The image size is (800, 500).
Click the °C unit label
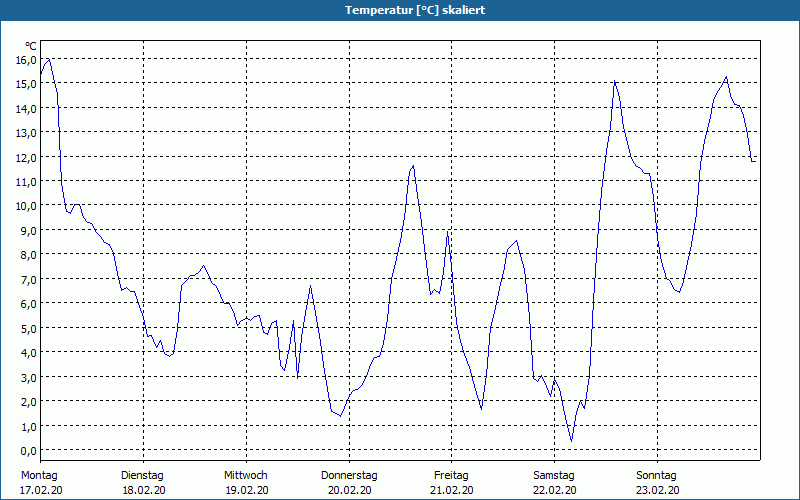point(31,46)
